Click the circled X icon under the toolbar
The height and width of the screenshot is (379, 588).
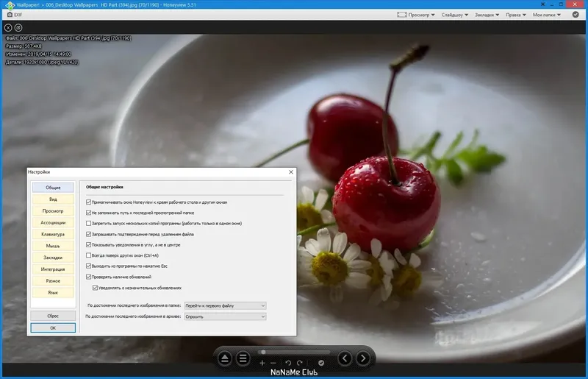coord(8,28)
